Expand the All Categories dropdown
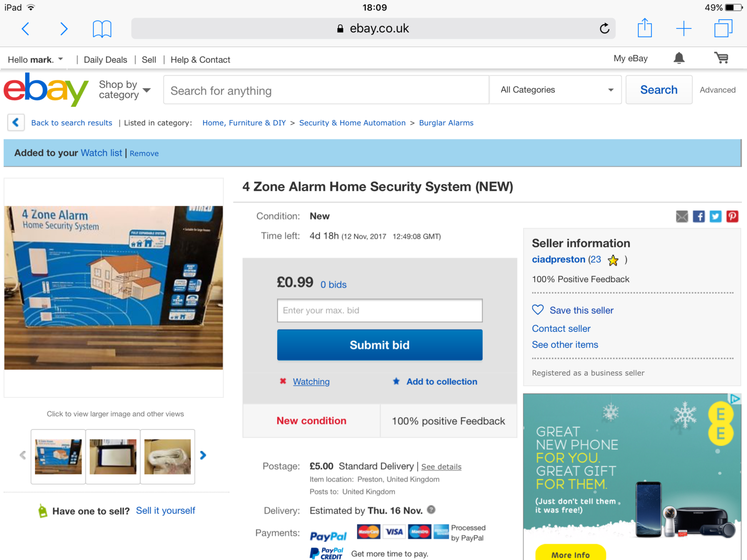The height and width of the screenshot is (560, 747). 556,90
